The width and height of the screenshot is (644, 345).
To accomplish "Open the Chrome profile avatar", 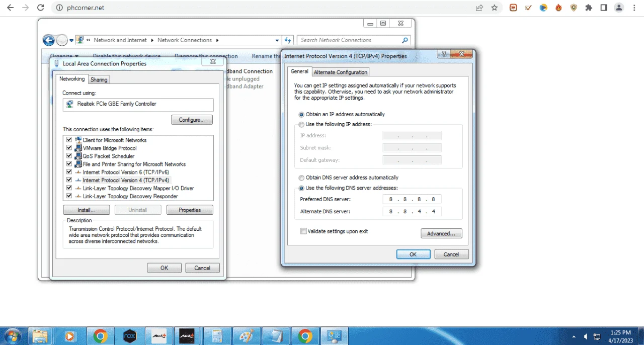I will 619,8.
